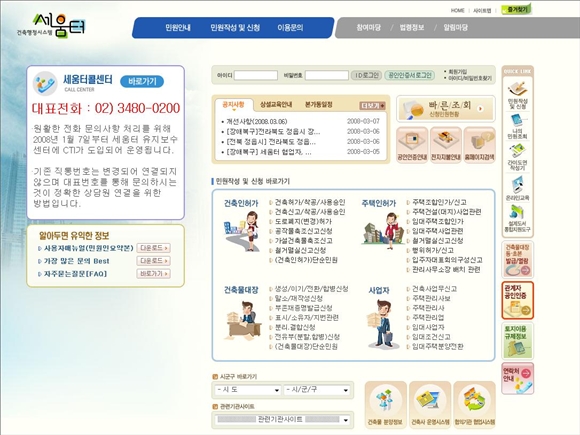Open the 홈페이지검색 icon tile
The height and width of the screenshot is (435, 580).
(479, 145)
